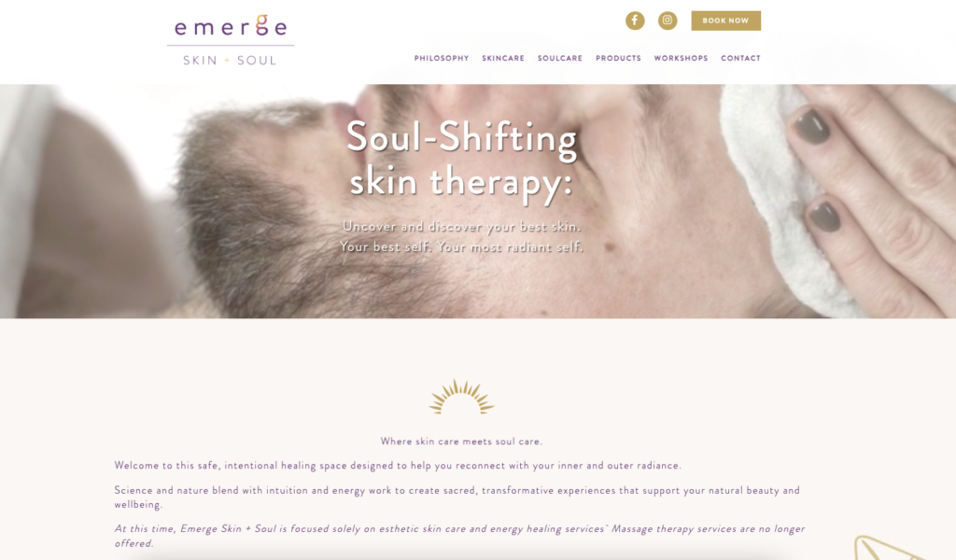Screen dimensions: 956x560
Task: Navigate to Workshops
Action: click(x=681, y=59)
